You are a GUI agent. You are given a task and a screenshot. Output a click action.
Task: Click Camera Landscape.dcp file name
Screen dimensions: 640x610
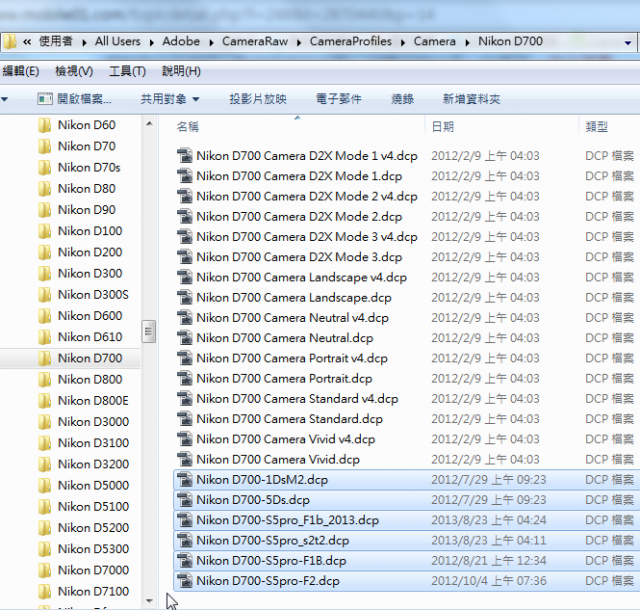294,298
